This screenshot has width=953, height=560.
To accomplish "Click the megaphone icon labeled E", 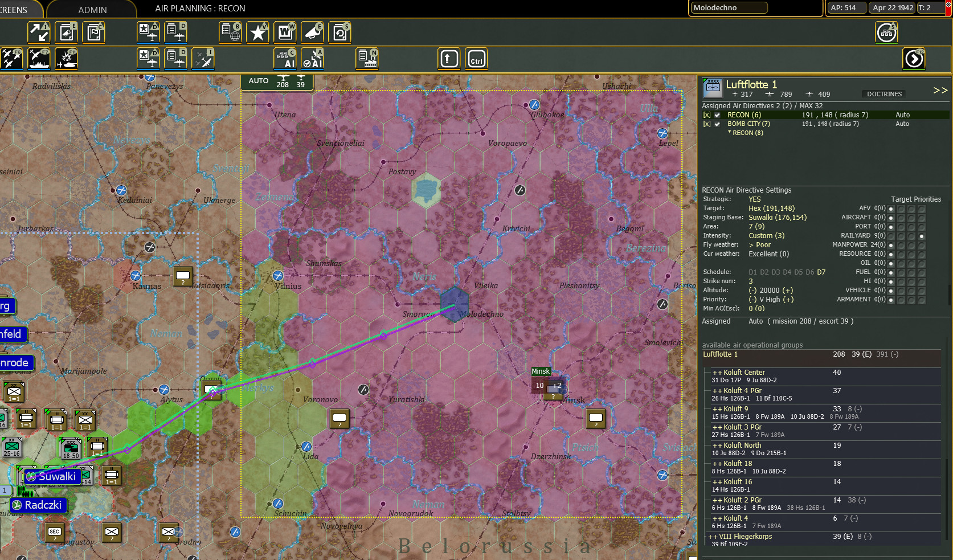I will pos(312,32).
